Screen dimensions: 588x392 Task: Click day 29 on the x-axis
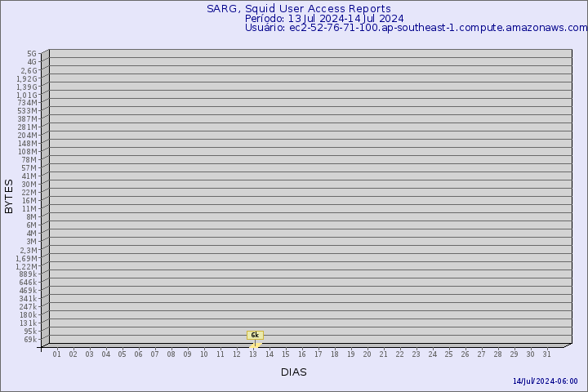coord(514,354)
